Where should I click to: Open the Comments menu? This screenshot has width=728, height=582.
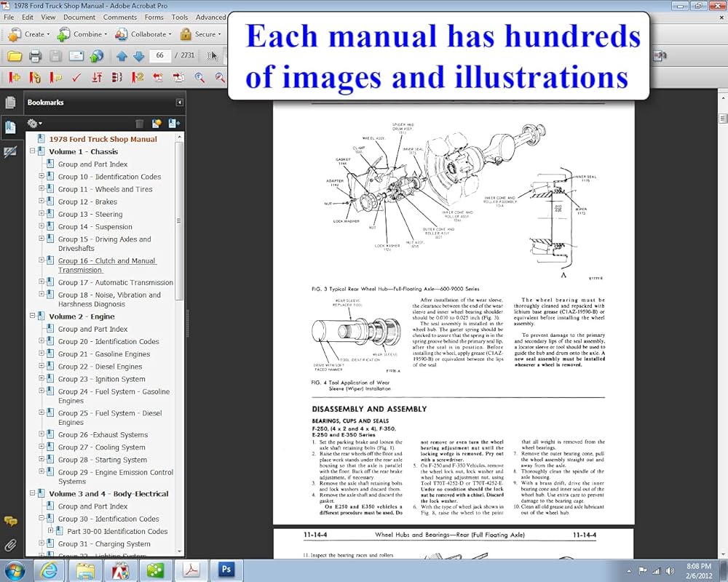[119, 17]
